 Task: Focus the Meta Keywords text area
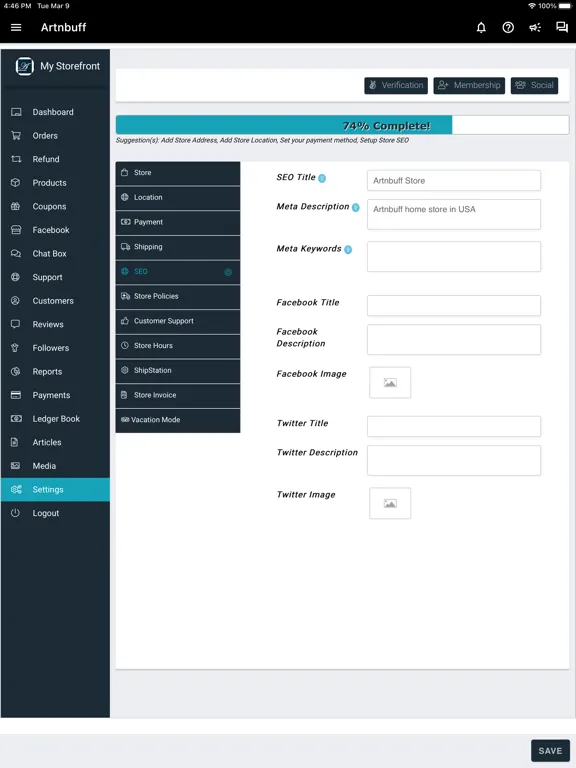click(454, 257)
